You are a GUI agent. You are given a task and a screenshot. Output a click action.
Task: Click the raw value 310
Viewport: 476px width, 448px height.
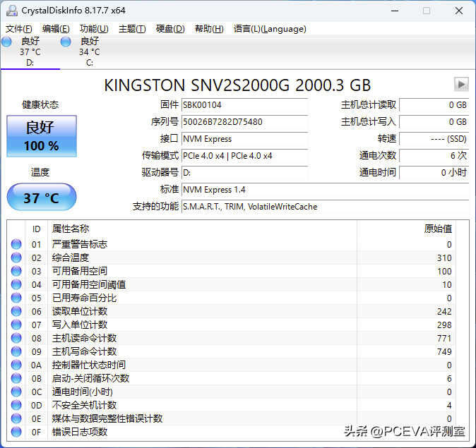(444, 258)
